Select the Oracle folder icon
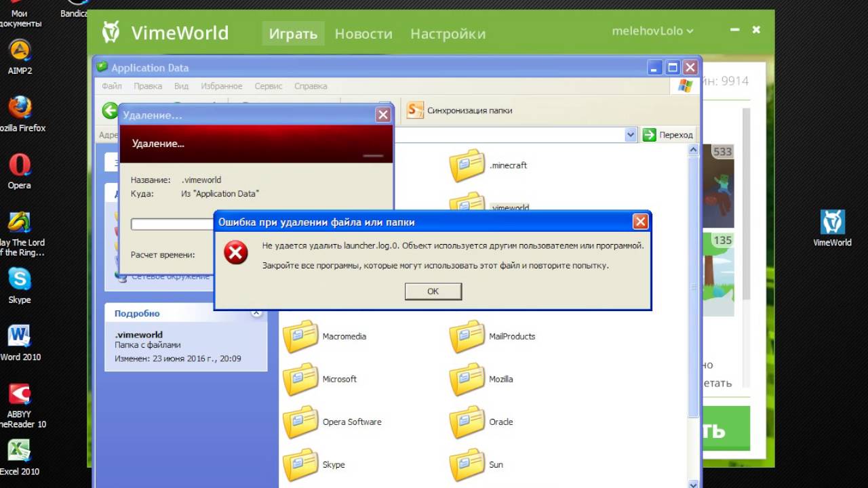The height and width of the screenshot is (488, 868). coord(467,422)
